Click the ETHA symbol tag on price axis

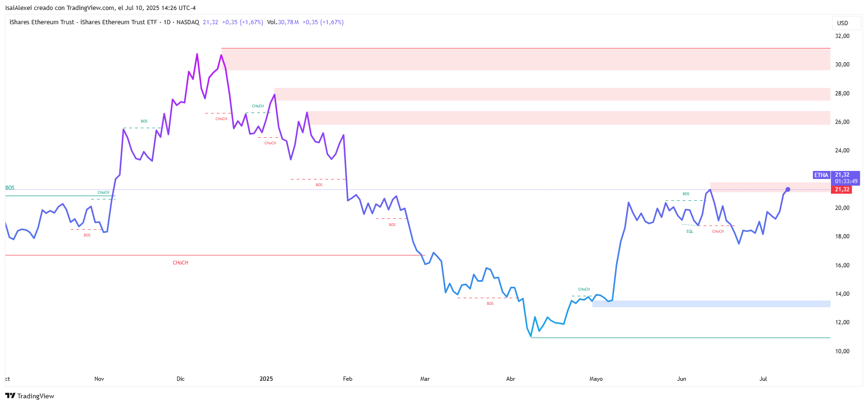[821, 175]
